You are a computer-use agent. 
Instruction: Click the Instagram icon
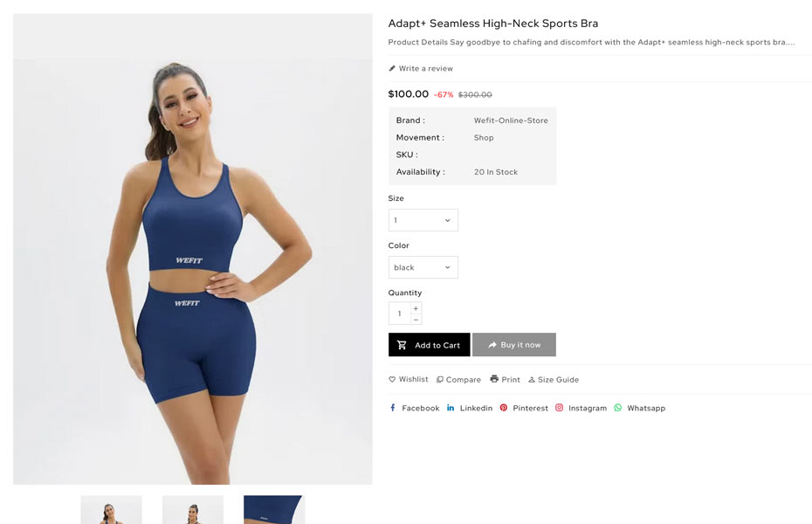click(560, 408)
